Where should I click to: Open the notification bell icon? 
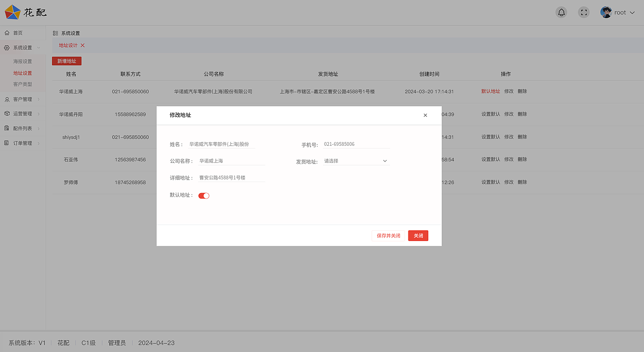561,12
